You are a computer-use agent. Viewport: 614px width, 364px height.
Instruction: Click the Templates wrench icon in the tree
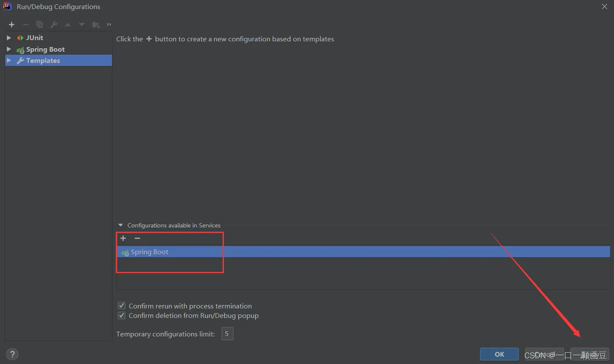[20, 61]
